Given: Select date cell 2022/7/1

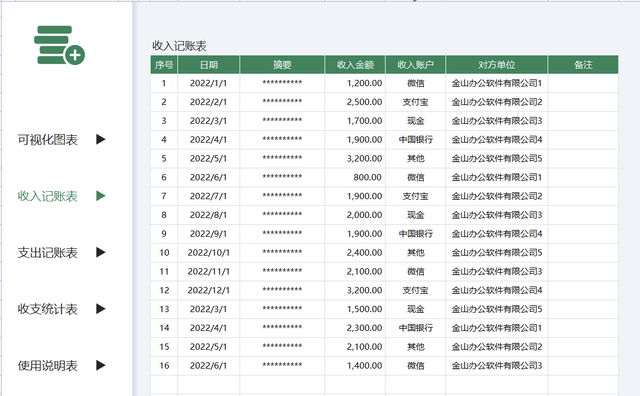Looking at the screenshot, I should (209, 196).
